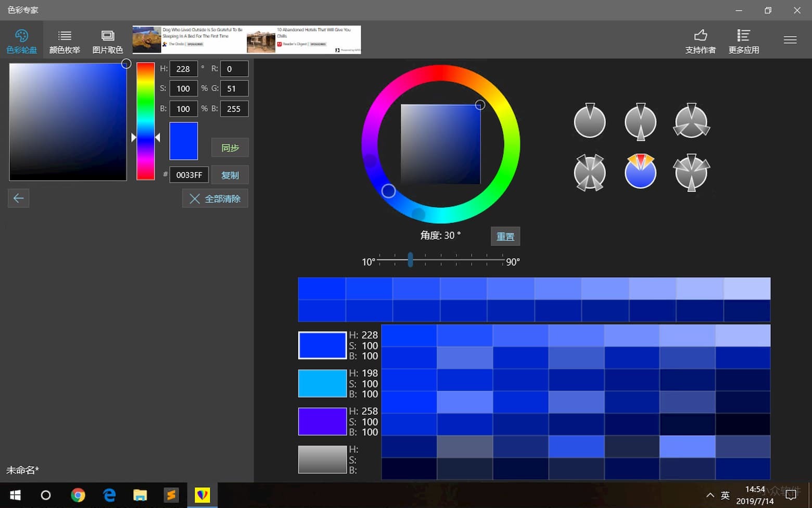Clear all with 全部清除 button
Viewport: 812px width, 508px height.
[x=215, y=199]
